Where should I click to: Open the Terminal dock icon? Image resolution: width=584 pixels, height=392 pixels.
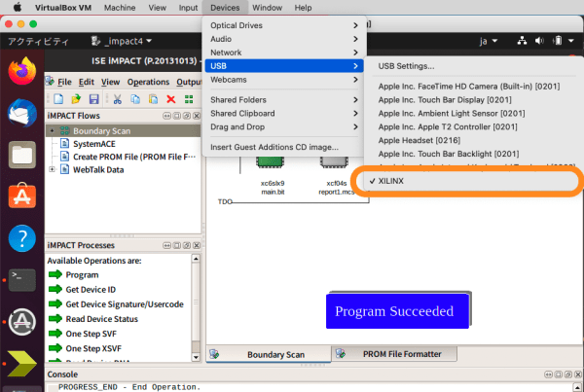pos(22,280)
